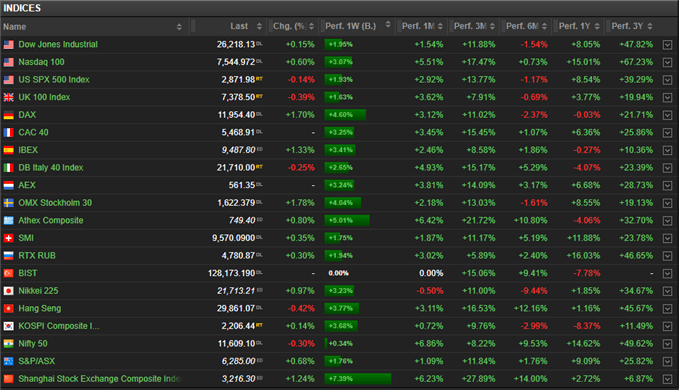Sort by Perf. 3M column
679x390 pixels.
492,26
